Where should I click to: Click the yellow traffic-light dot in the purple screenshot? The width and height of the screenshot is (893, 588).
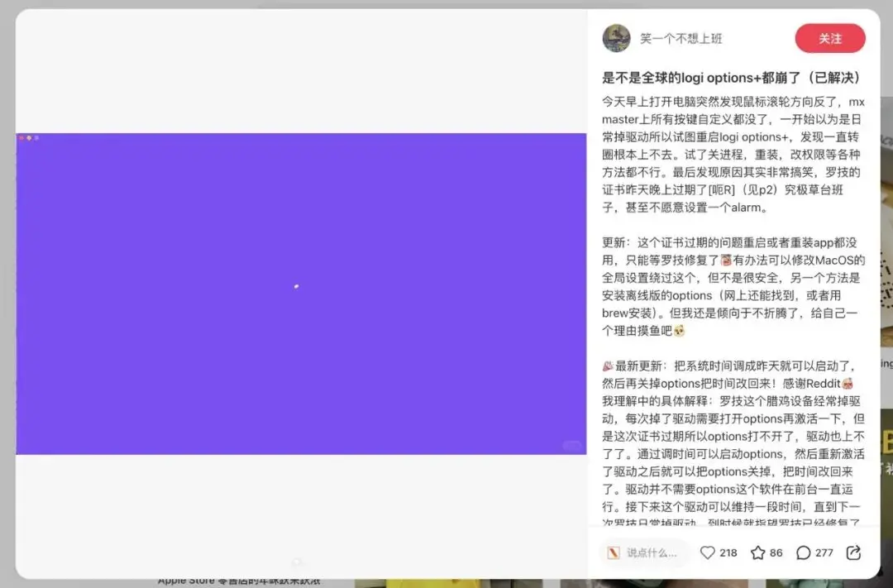pos(29,138)
